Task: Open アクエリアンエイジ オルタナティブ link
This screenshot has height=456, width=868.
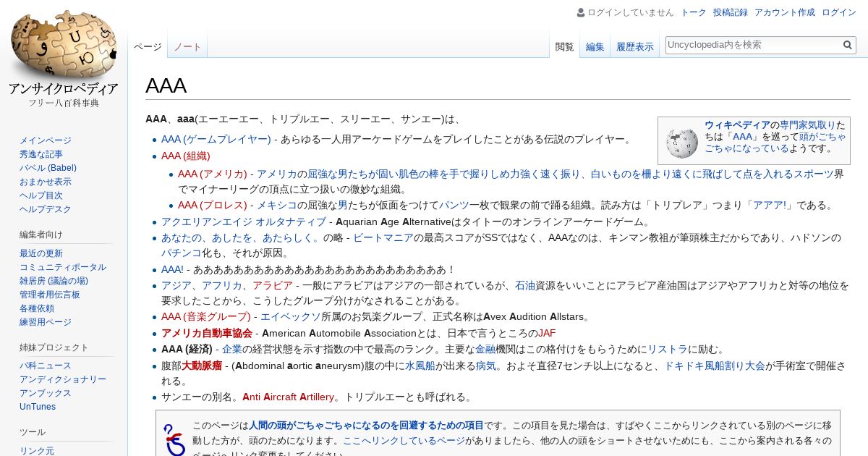Action: pyautogui.click(x=244, y=221)
